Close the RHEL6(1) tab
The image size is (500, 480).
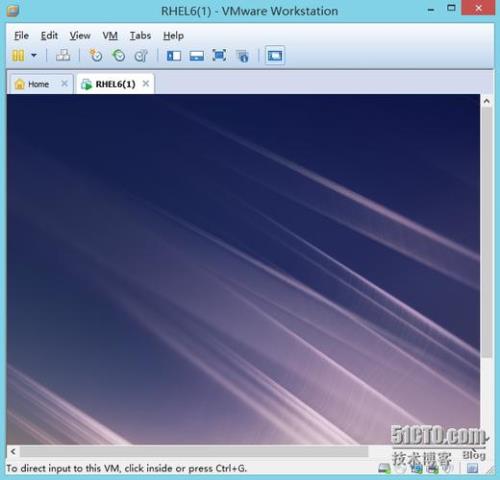pos(146,84)
